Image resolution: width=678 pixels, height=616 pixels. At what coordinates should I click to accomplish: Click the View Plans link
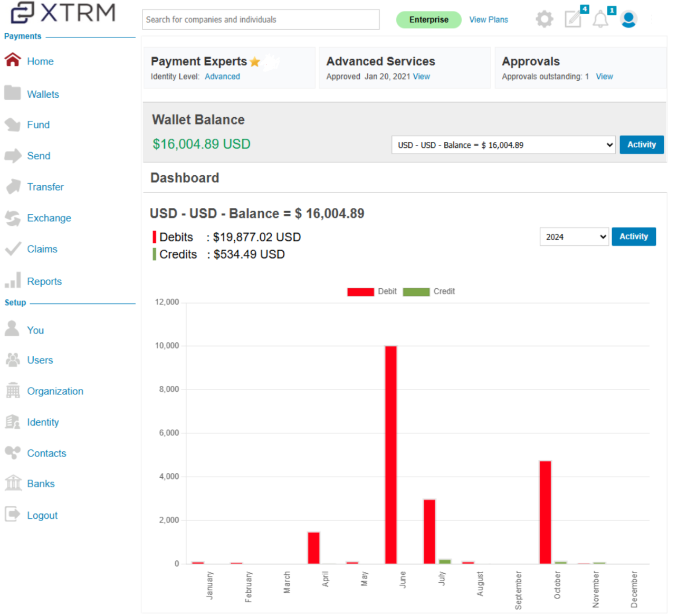pos(489,20)
